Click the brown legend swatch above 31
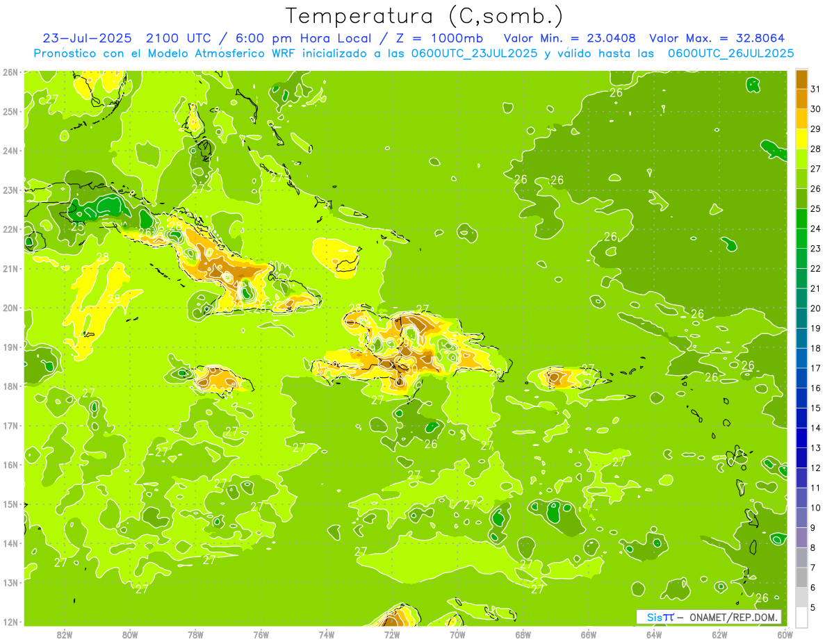834x644 pixels. [801, 79]
